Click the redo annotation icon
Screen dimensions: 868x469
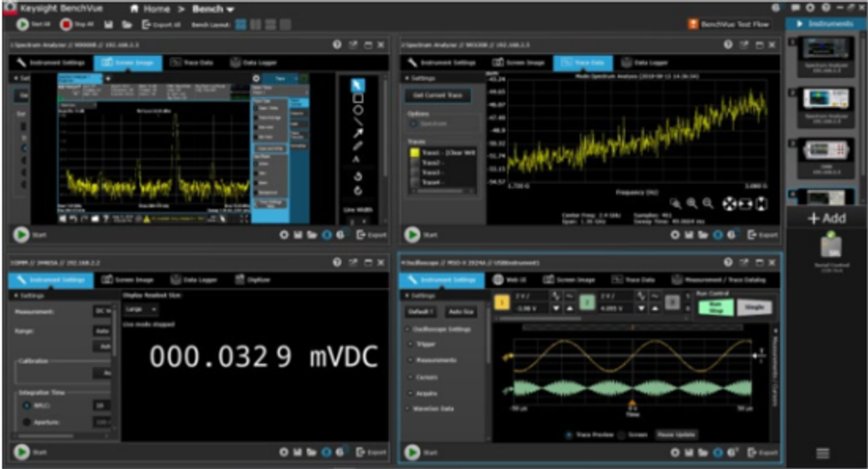[357, 191]
